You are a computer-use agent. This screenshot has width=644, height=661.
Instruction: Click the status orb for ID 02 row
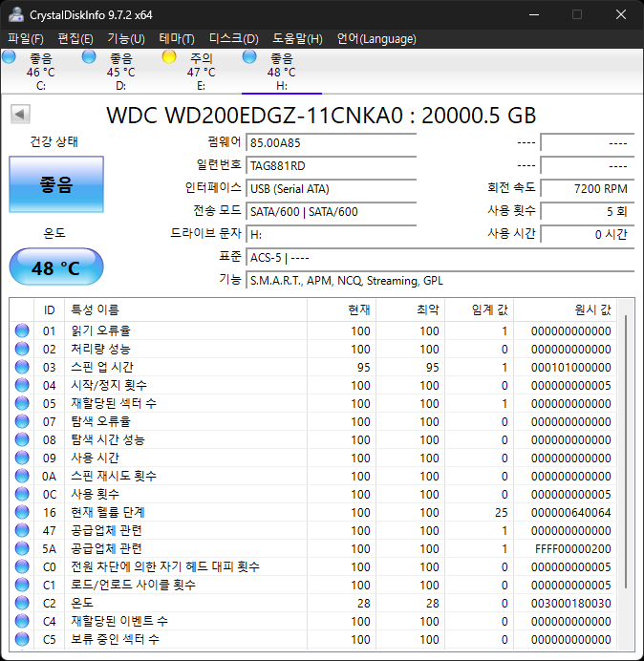click(22, 349)
